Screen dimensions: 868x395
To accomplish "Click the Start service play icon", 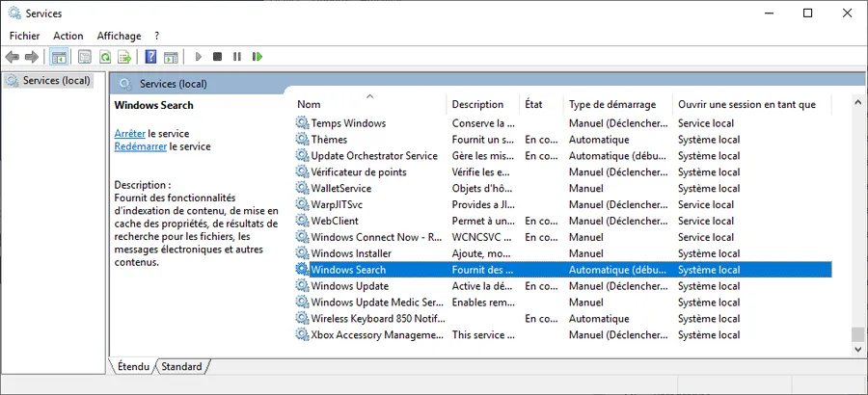I will (x=199, y=57).
